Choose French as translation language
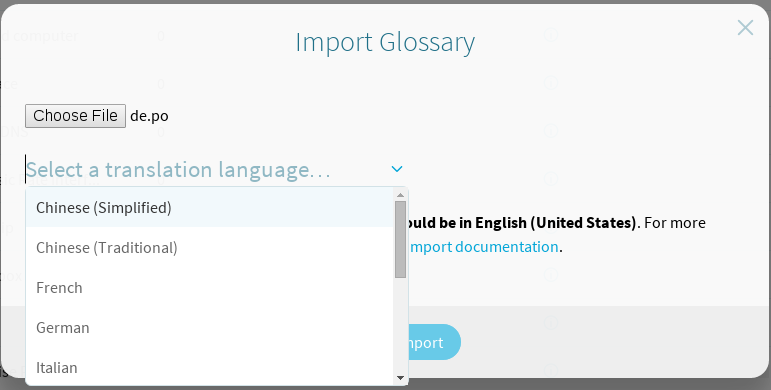Viewport: 771px width, 390px height. pos(210,288)
